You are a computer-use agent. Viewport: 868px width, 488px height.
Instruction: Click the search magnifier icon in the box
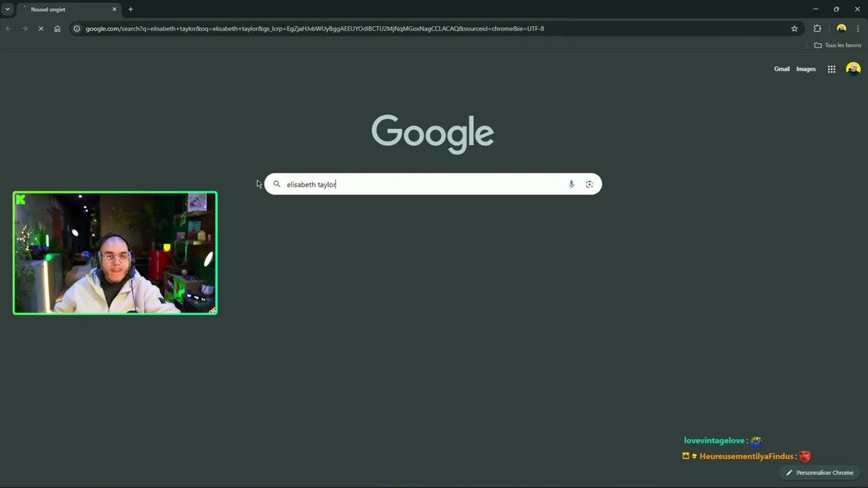pos(277,184)
